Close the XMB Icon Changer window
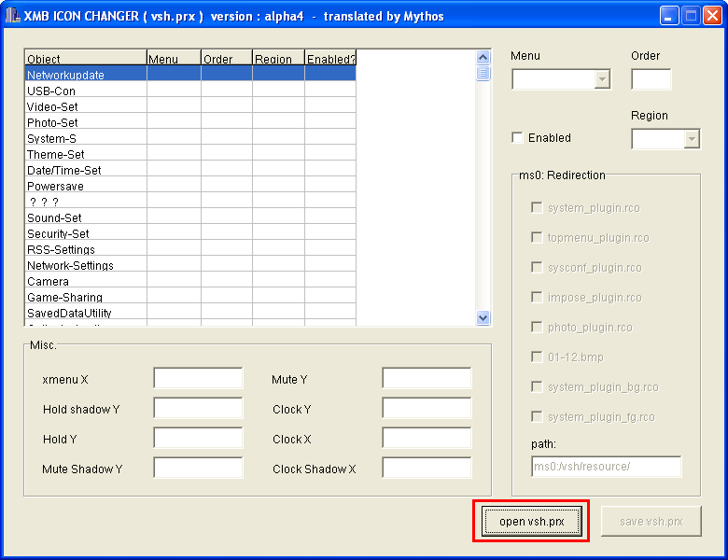This screenshot has width=728, height=560. coord(712,15)
